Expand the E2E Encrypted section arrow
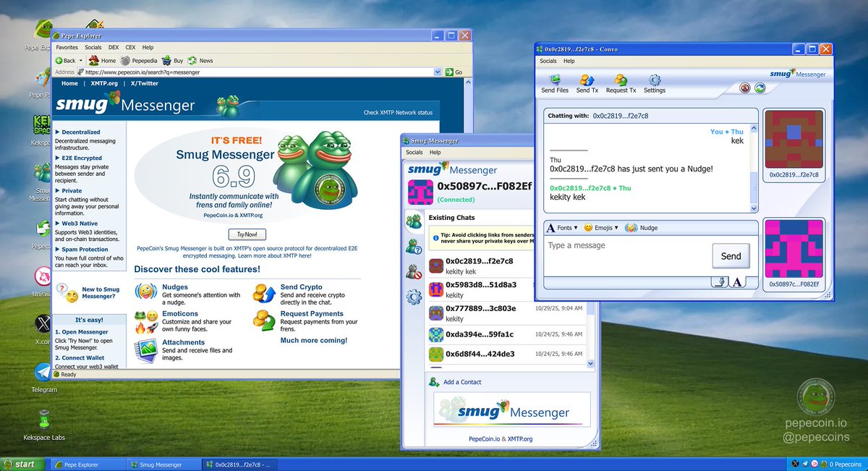868x471 pixels. tap(58, 158)
